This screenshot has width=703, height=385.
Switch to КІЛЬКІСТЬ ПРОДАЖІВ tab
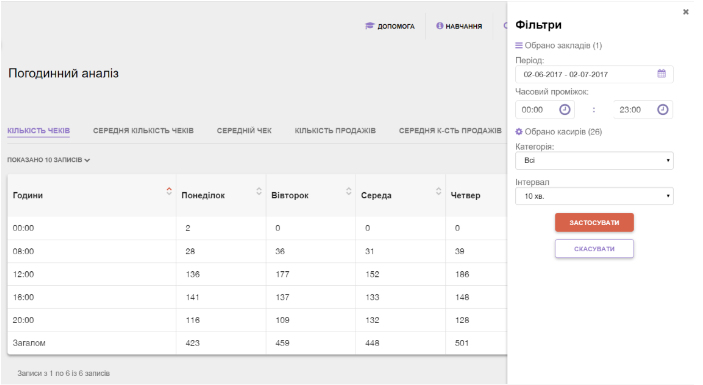pos(335,130)
